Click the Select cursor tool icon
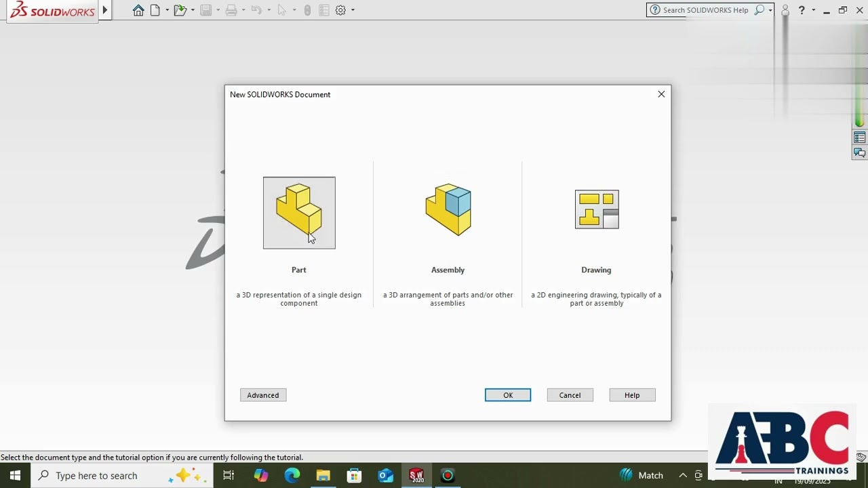Viewport: 868px width, 488px height. (281, 10)
